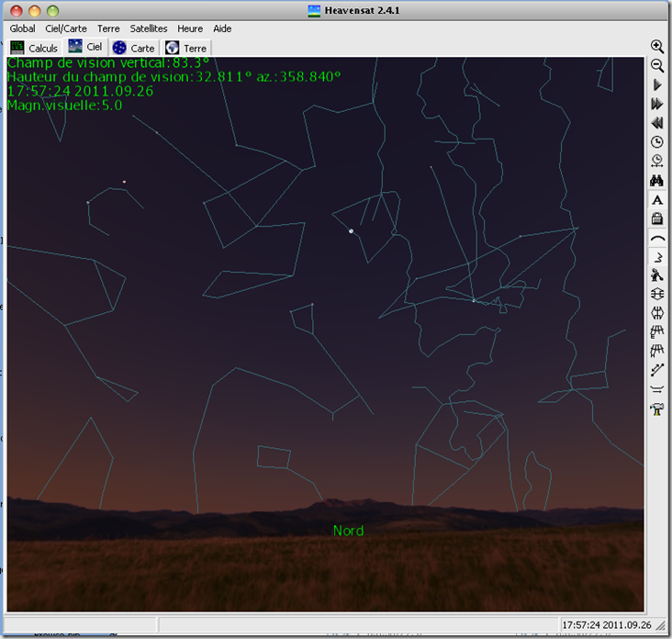The image size is (672, 639).
Task: Set current time with the clock icon
Action: point(657,142)
